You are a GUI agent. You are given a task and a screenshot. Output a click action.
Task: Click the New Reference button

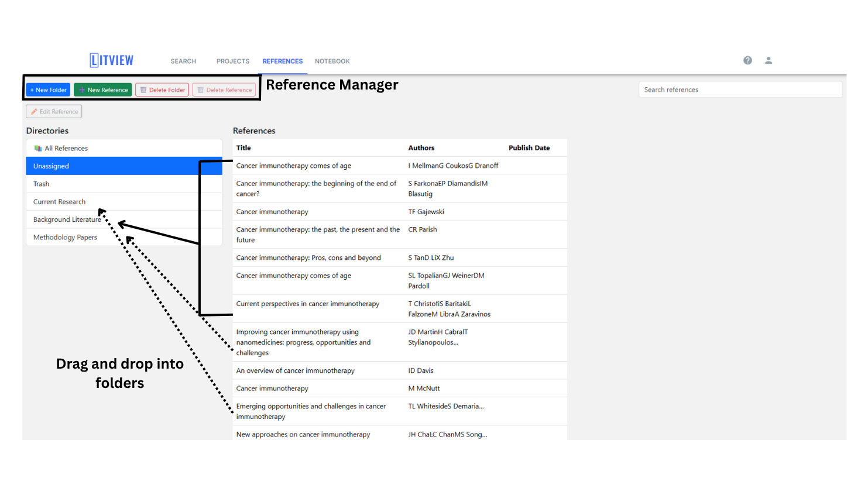click(x=103, y=90)
